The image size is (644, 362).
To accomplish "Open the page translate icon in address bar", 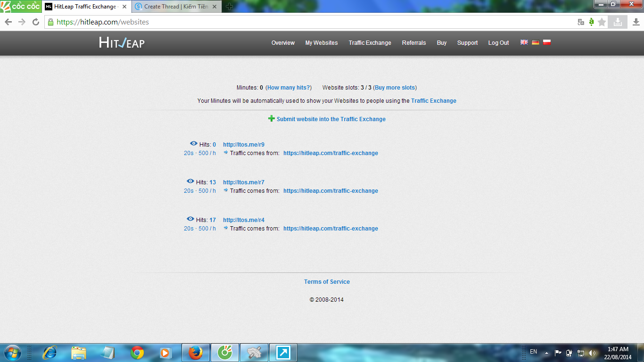I will 581,22.
